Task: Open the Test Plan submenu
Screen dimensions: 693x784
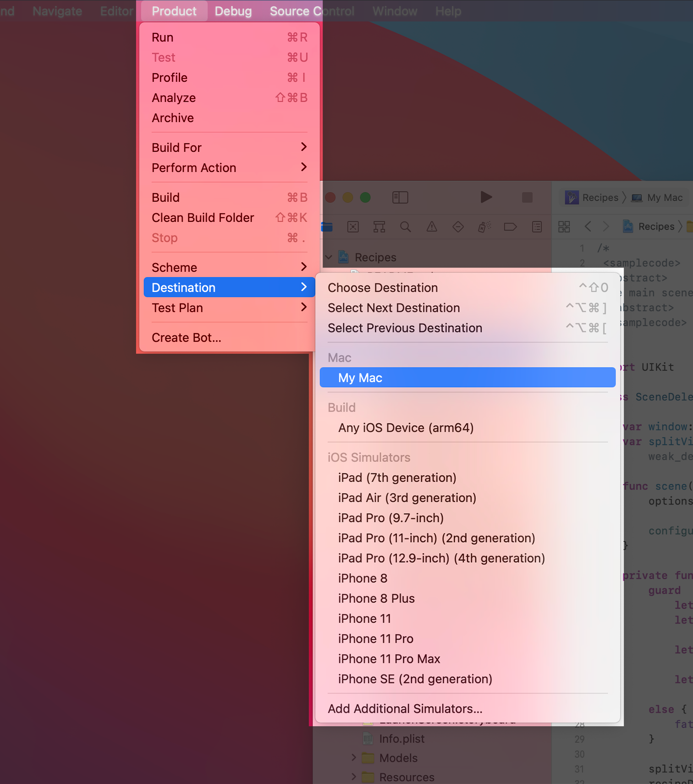Action: pyautogui.click(x=229, y=308)
